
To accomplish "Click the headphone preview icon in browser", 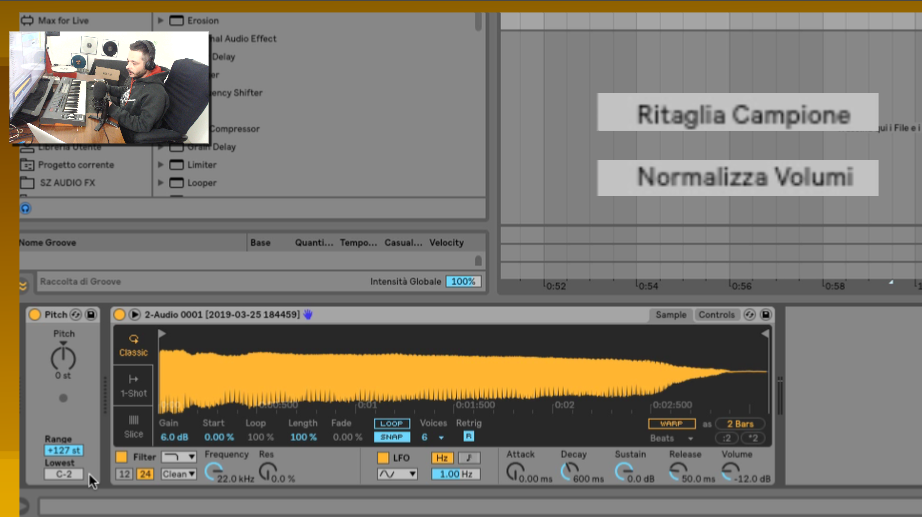I will (25, 208).
